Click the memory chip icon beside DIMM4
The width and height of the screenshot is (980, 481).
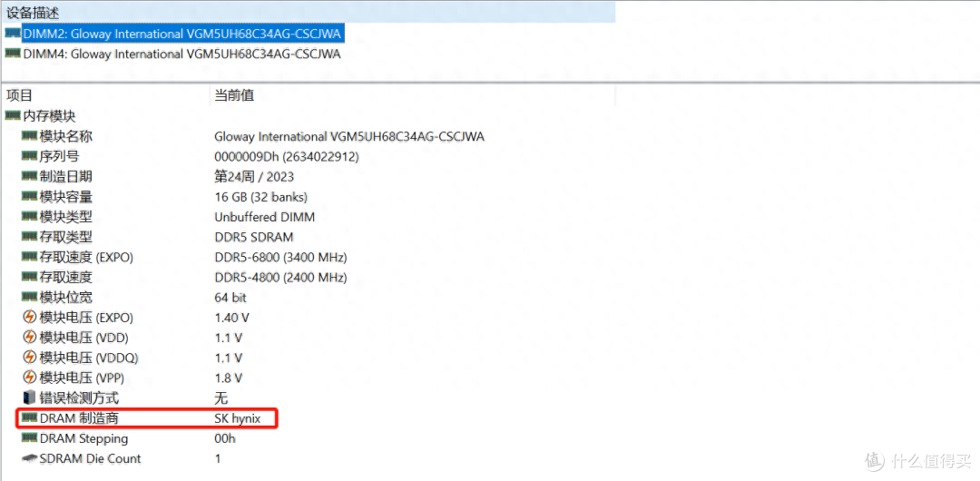[13, 54]
